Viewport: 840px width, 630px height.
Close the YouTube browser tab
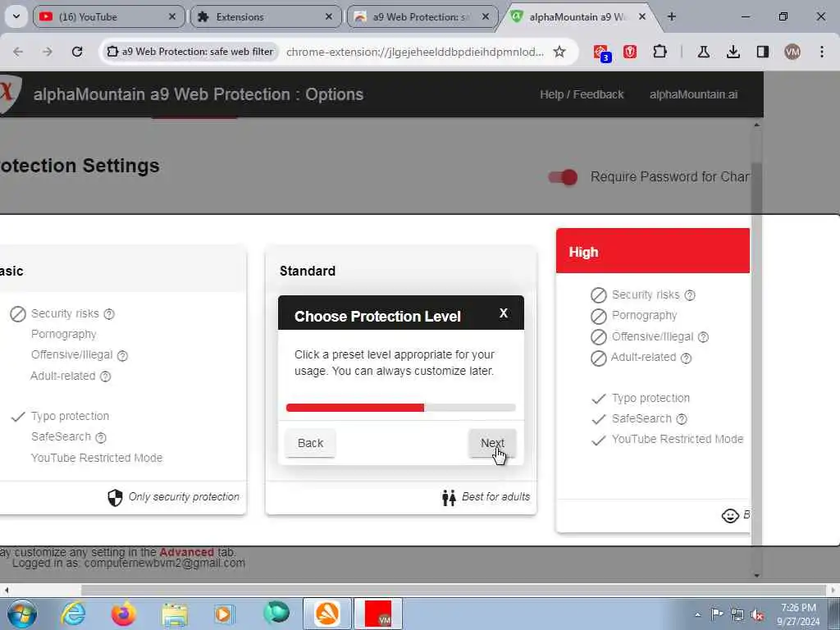click(x=172, y=17)
